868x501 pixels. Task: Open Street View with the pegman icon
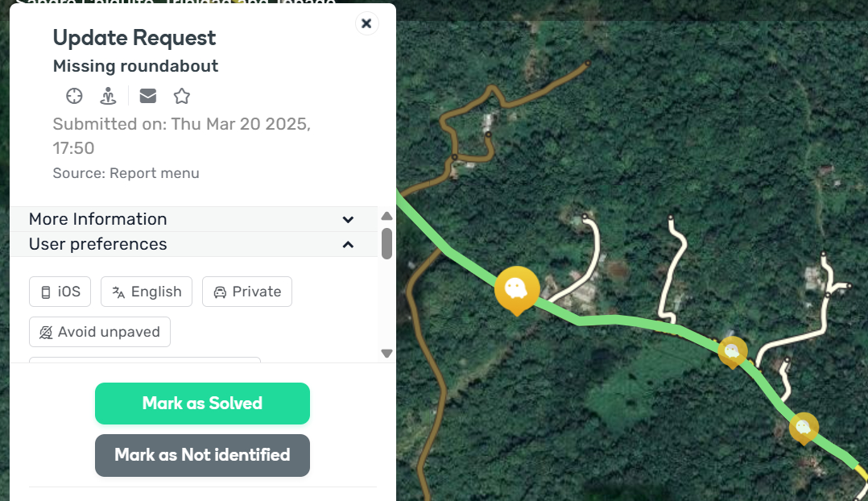pos(108,96)
